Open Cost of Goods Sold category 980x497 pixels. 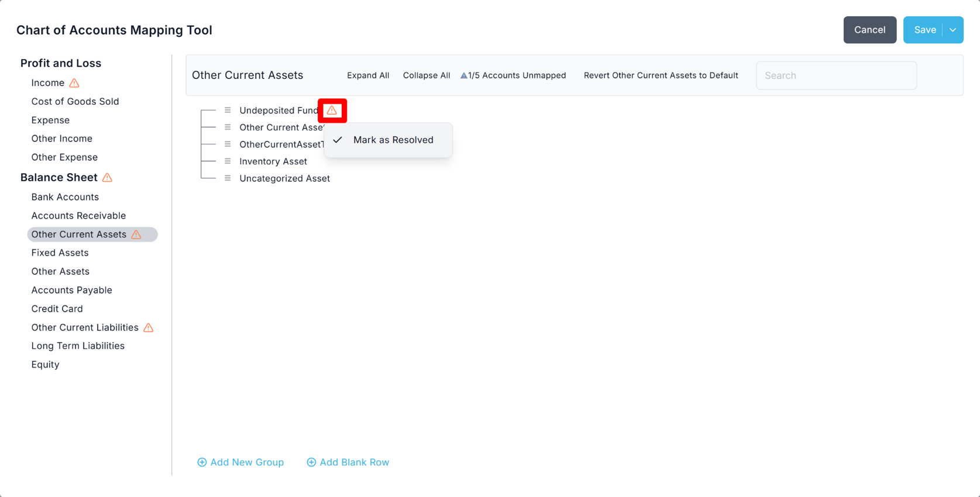point(75,102)
